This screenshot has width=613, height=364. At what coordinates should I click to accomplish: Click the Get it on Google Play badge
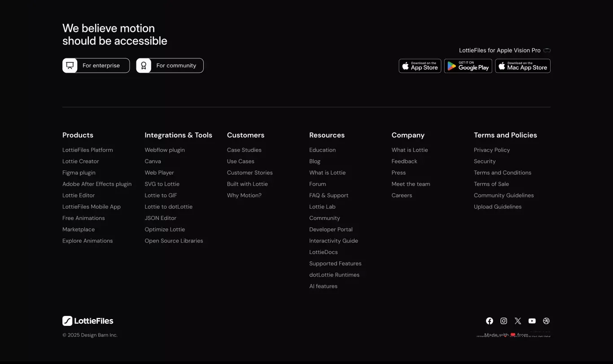468,66
